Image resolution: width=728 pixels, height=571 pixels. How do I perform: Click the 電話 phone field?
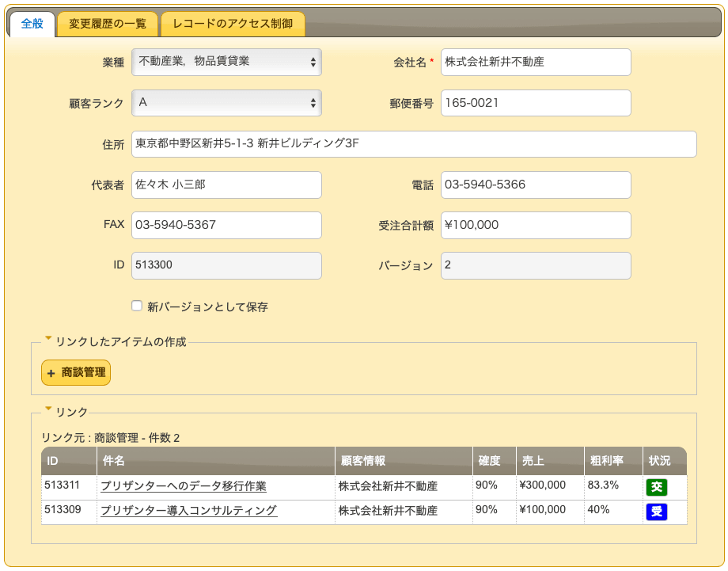tap(536, 185)
